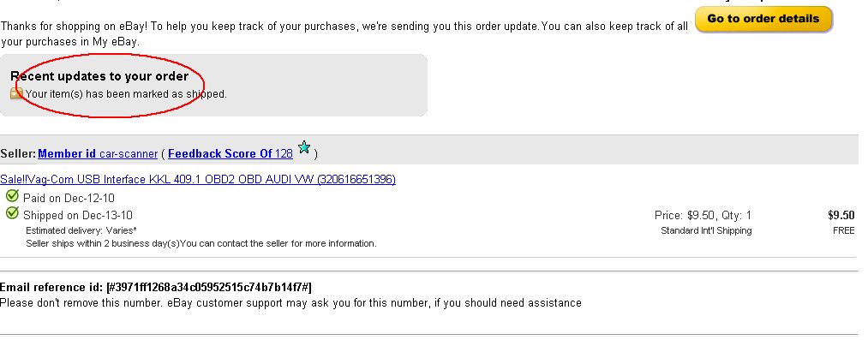The image size is (868, 340).
Task: Click the package icon beside shipped notice
Action: click(16, 93)
